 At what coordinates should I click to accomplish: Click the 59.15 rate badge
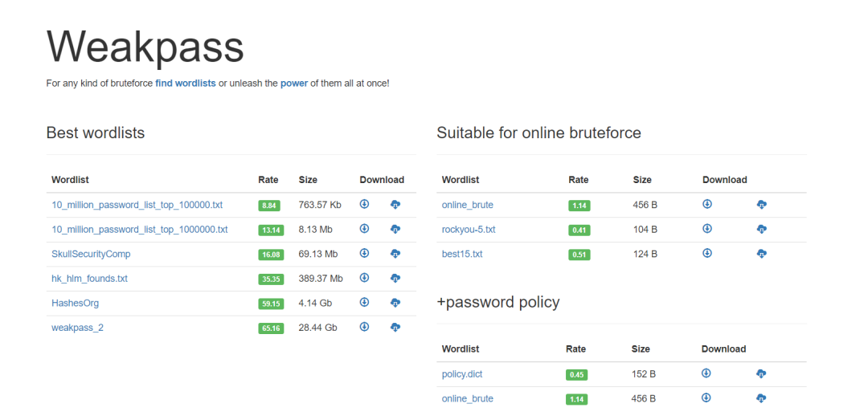click(x=272, y=304)
